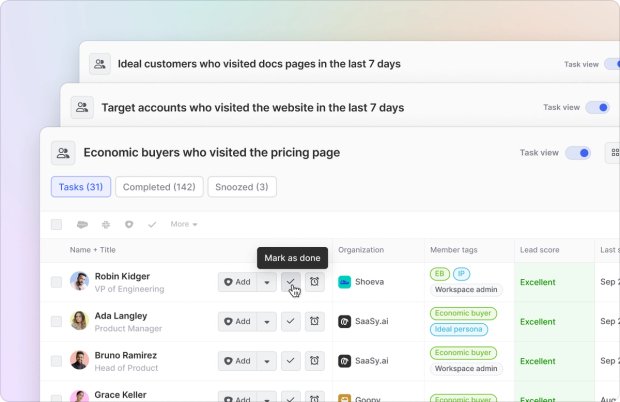Switch to the Snoozed (3) tab
Viewport: 620px width, 402px height.
coord(242,187)
